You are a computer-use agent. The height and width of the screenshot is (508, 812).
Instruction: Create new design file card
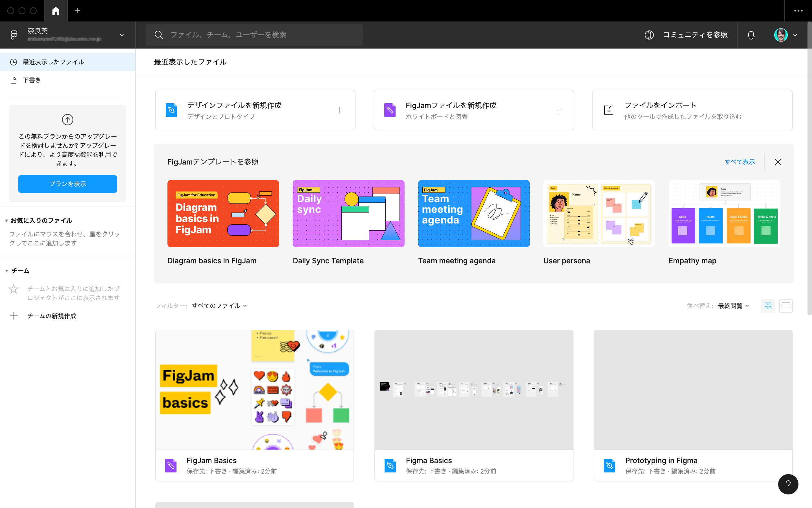[x=255, y=110]
